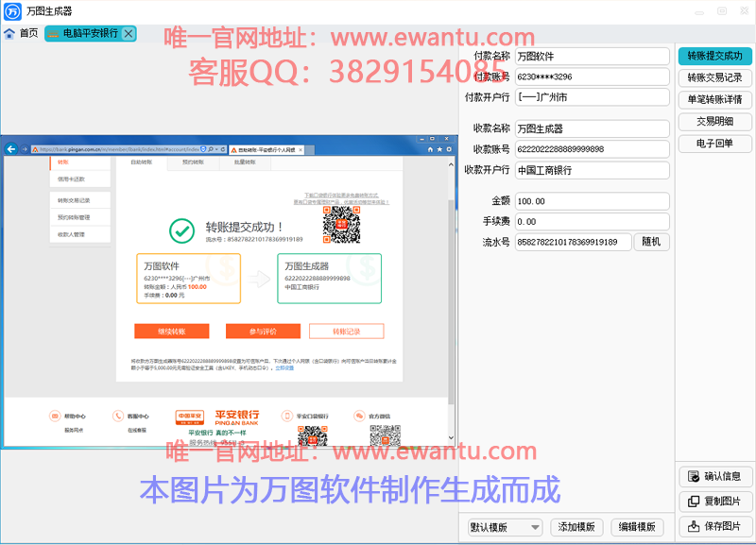Click 预约转账管理 in the preview sidebar
The image size is (756, 545).
tap(80, 217)
